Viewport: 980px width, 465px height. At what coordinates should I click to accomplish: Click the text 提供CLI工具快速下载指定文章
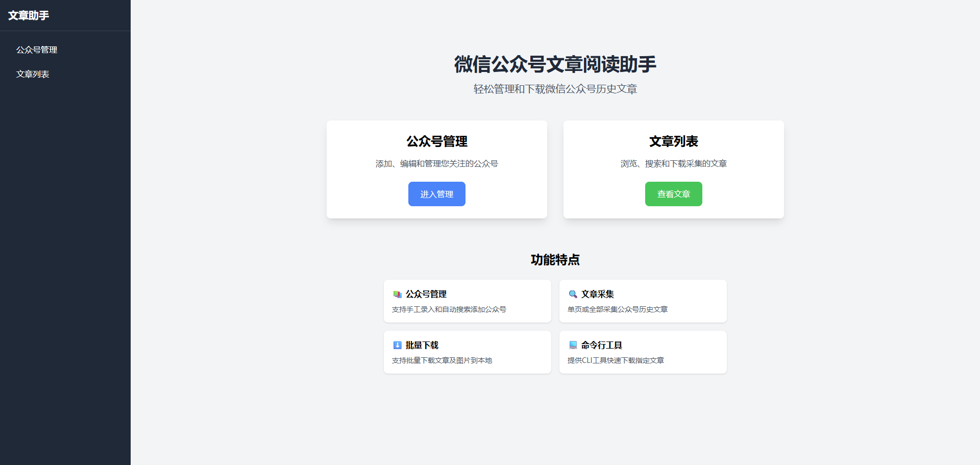tap(616, 360)
